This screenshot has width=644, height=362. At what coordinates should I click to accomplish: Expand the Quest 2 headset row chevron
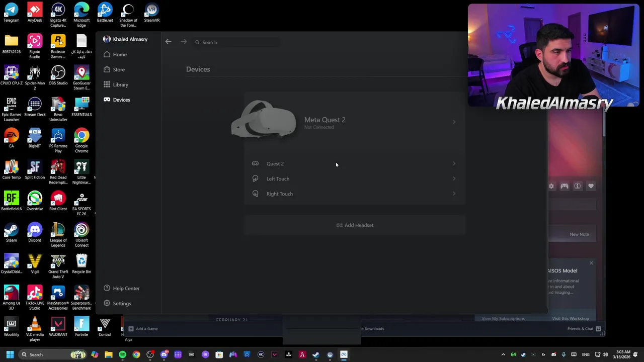coord(454,163)
